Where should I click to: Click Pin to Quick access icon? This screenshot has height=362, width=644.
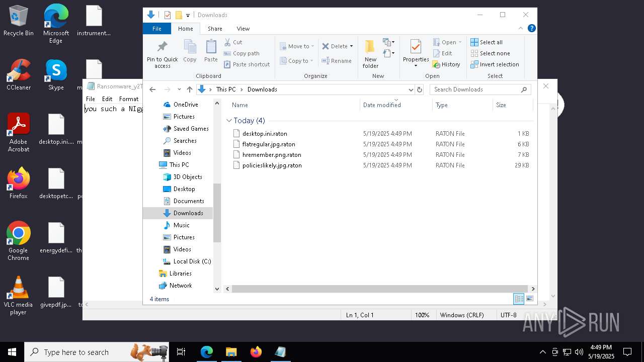(162, 54)
